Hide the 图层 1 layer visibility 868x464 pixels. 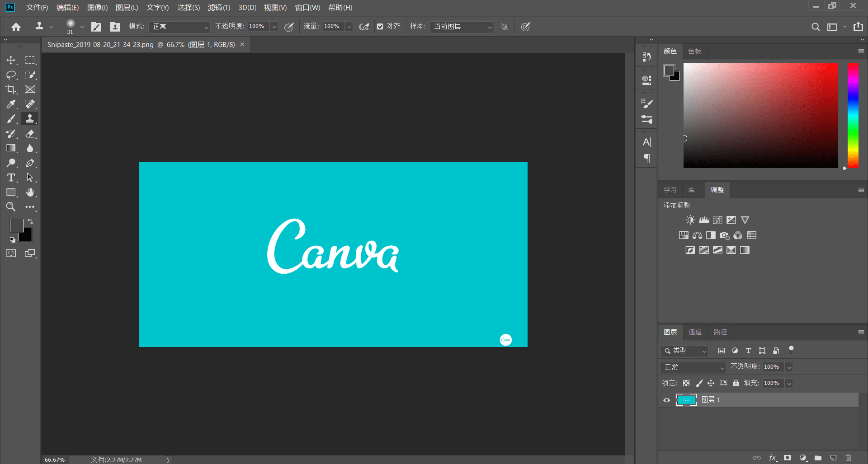[x=666, y=400]
